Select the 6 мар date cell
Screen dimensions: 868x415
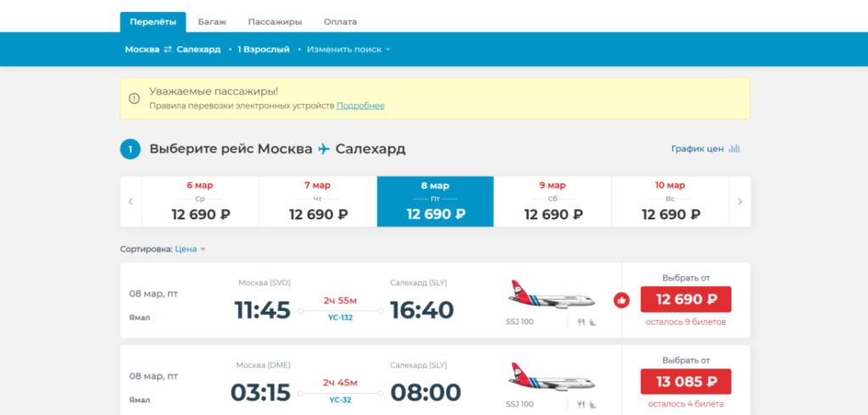[x=200, y=202]
